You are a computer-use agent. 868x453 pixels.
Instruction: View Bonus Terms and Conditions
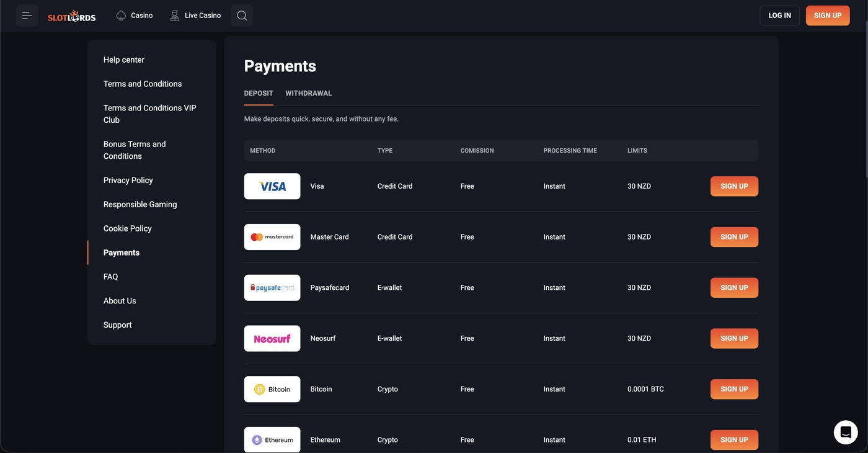tap(135, 150)
